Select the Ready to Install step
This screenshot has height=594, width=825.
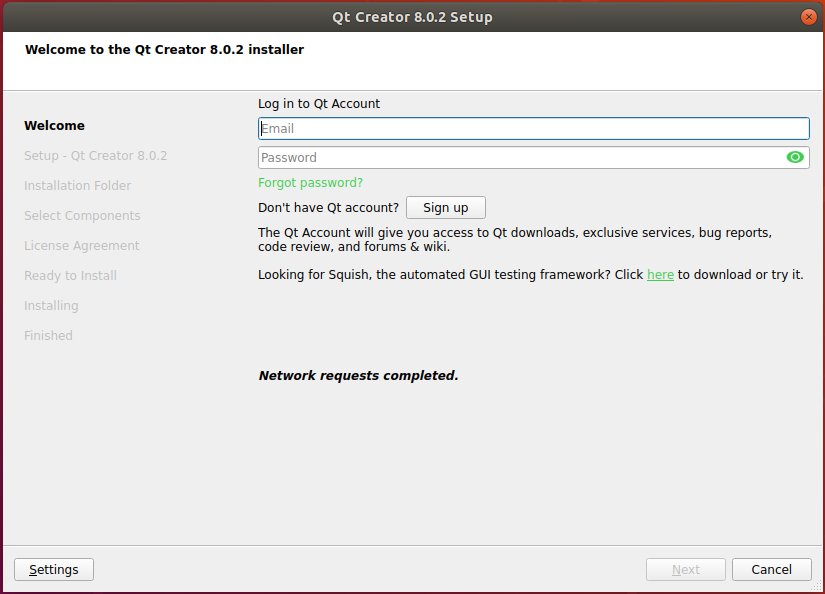point(70,276)
